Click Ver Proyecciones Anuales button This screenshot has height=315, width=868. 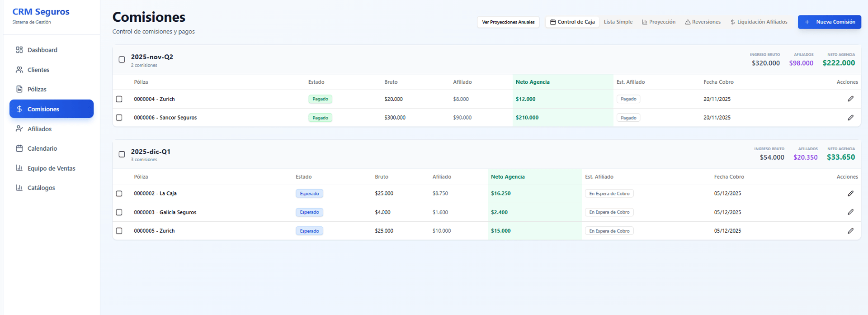tap(508, 22)
